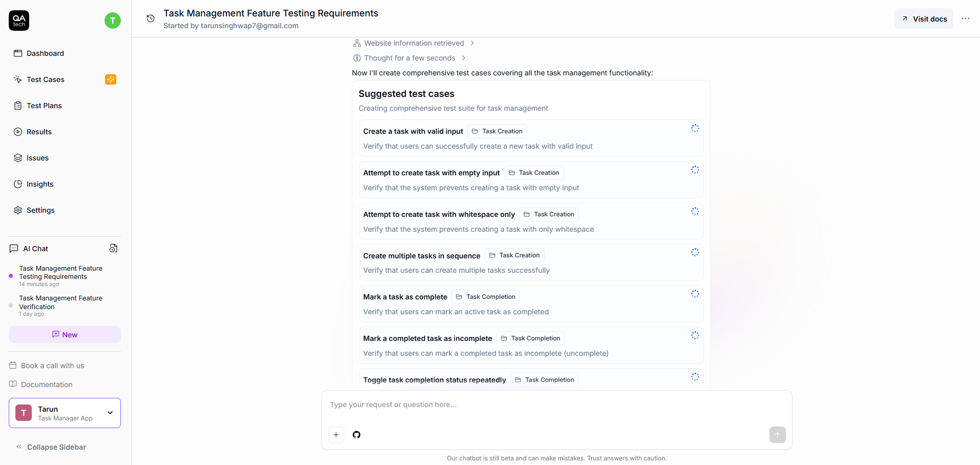Click Visit docs button
980x465 pixels.
point(924,19)
